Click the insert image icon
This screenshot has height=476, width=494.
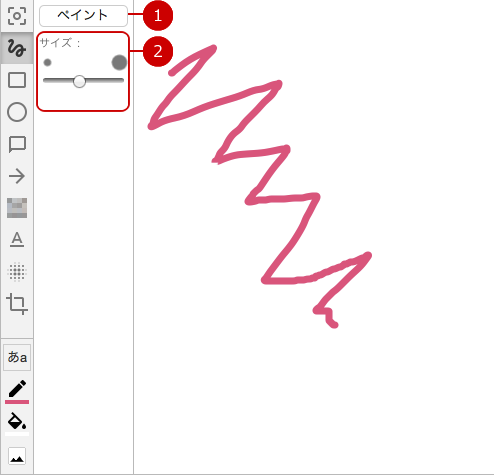(17, 456)
